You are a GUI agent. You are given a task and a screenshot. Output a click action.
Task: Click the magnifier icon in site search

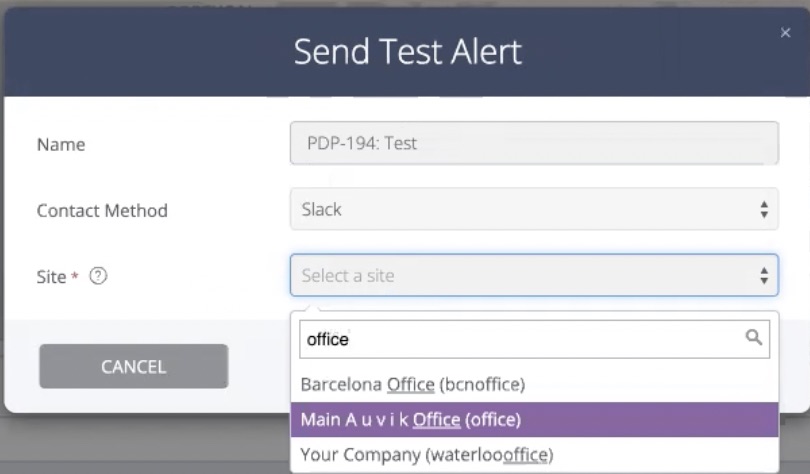click(x=754, y=338)
